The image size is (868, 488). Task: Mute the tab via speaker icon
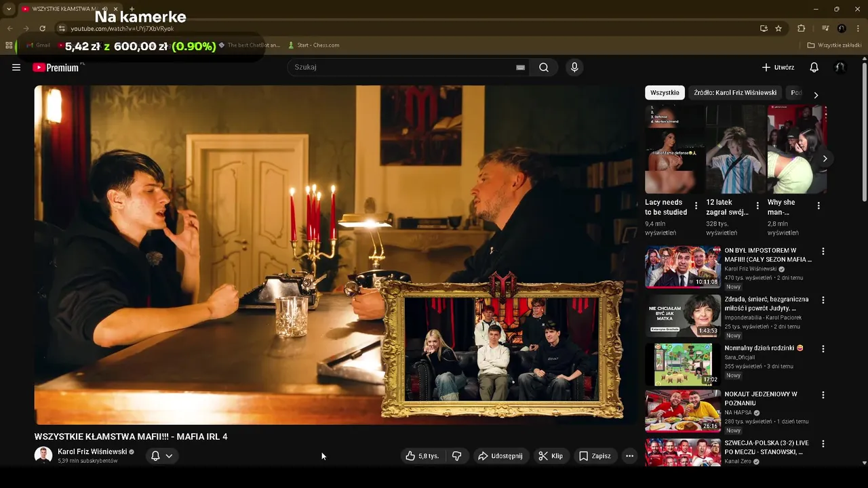[x=105, y=9]
